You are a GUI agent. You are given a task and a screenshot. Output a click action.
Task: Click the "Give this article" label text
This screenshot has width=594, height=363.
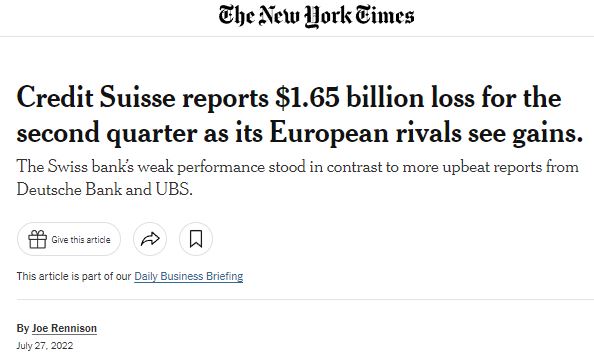81,239
